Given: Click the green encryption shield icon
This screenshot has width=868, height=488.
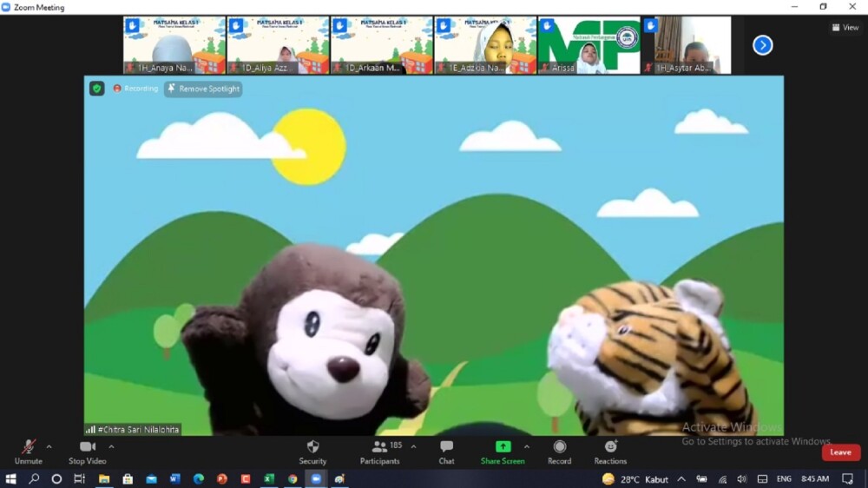Looking at the screenshot, I should pos(97,89).
